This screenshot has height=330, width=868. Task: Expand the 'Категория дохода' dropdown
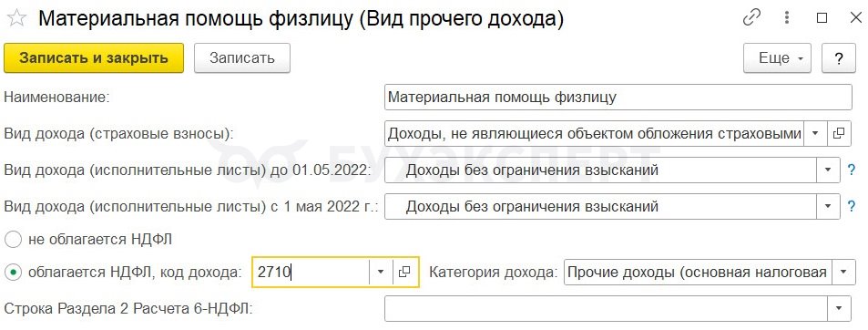[843, 272]
